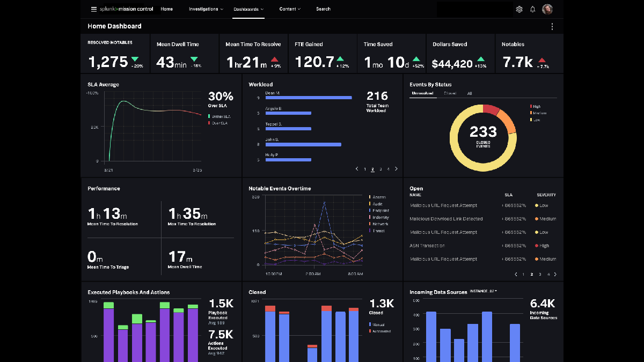The height and width of the screenshot is (362, 644).
Task: Toggle Endpoint series in Notable Events legend
Action: (x=380, y=211)
